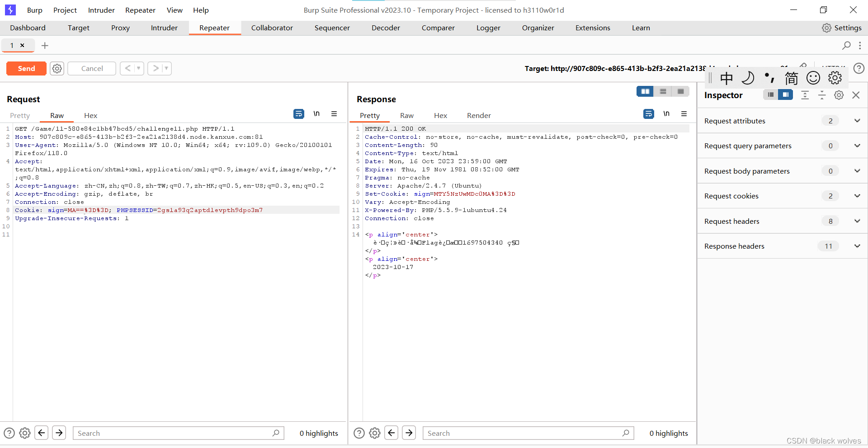Click the Cancel button
This screenshot has height=448, width=868.
coord(92,68)
